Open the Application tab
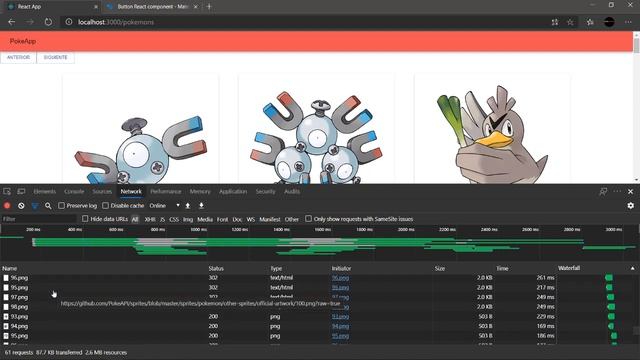Screen dimensions: 640x360 click(233, 191)
